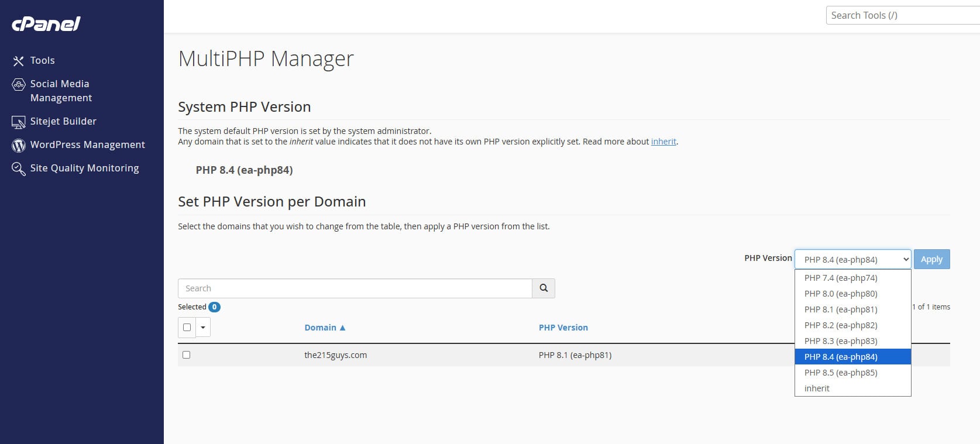980x444 pixels.
Task: Follow the inherit help link
Action: (x=663, y=142)
